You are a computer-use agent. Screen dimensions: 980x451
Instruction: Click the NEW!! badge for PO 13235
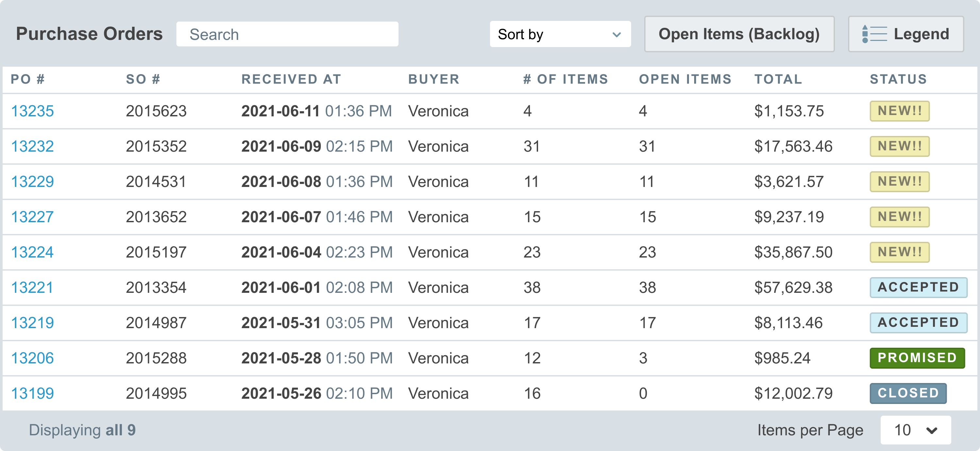pyautogui.click(x=900, y=111)
